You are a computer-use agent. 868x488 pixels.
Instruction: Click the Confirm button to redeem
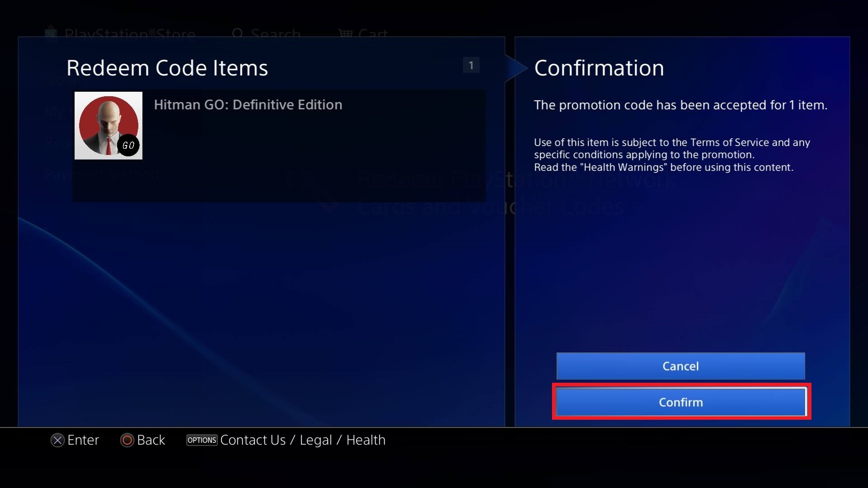tap(680, 402)
